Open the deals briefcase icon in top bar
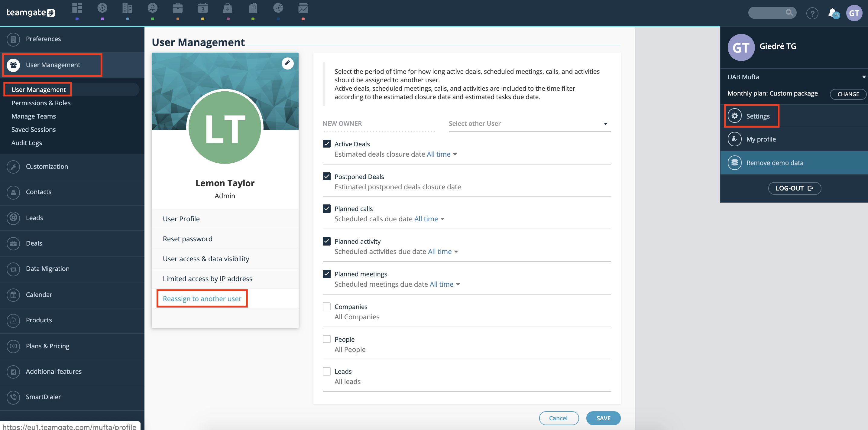 (178, 8)
